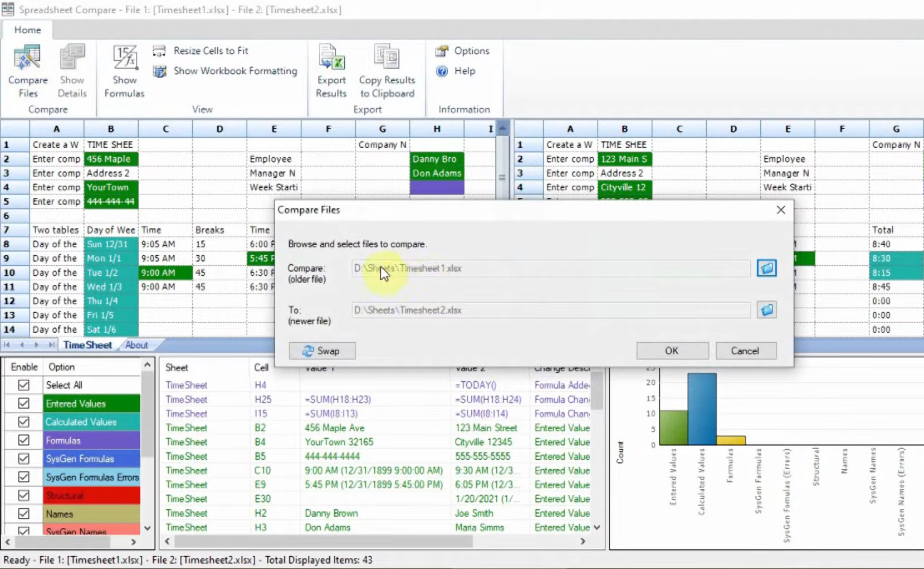Toggle the Select All checkbox

(x=23, y=385)
